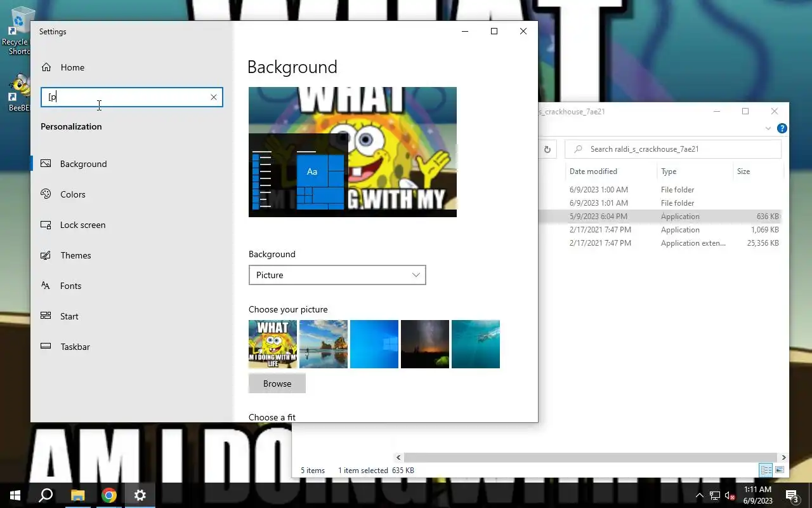This screenshot has width=812, height=508.
Task: Click the Lock screen monitor icon
Action: (46, 224)
